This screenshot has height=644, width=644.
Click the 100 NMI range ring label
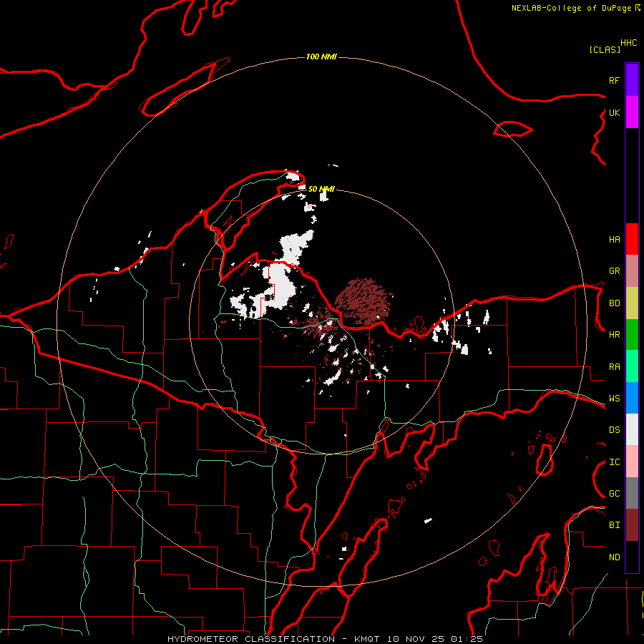click(321, 57)
